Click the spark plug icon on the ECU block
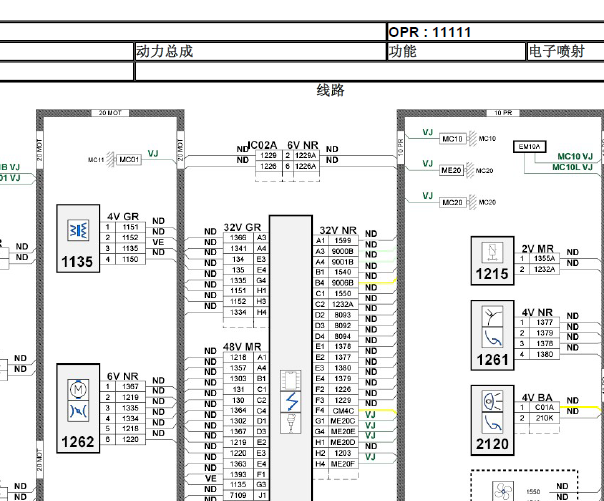 coord(291,423)
